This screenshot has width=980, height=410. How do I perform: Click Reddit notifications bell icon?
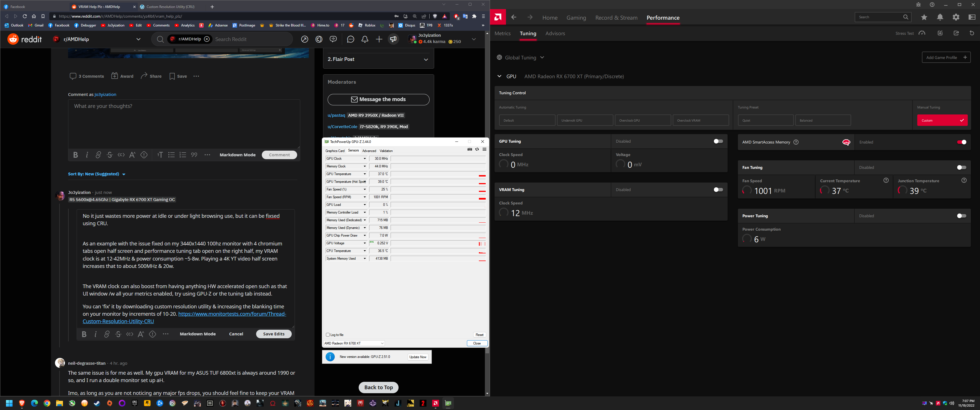click(364, 39)
